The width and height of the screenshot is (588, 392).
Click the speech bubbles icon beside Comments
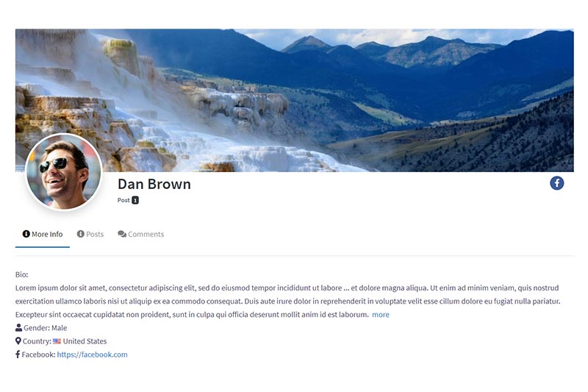tap(122, 234)
